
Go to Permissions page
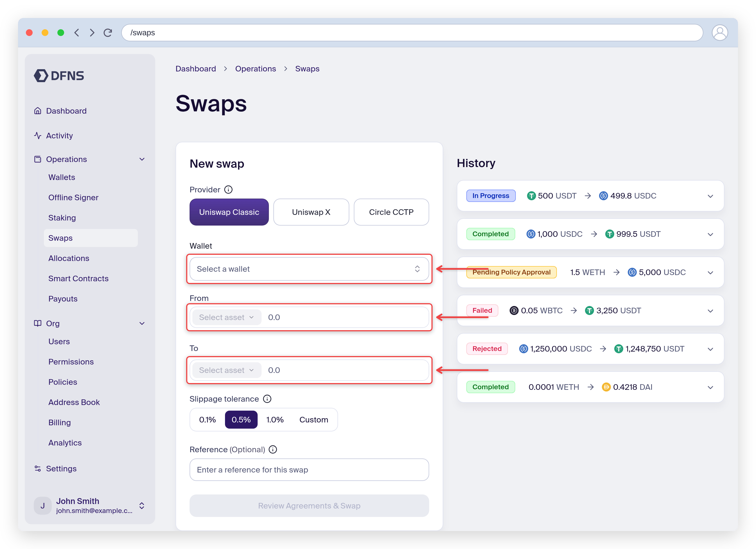pyautogui.click(x=71, y=362)
